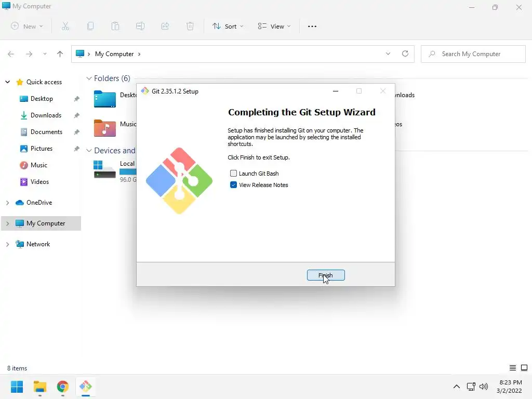Select OneDrive in the navigation pane
This screenshot has height=399, width=532.
[x=39, y=203]
